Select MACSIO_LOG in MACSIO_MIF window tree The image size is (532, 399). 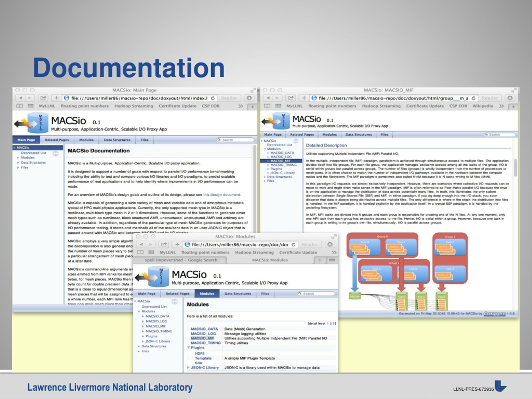pos(281,157)
